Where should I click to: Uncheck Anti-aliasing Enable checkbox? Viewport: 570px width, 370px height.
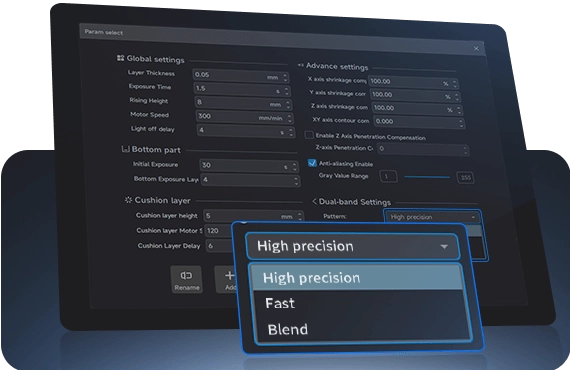(312, 163)
